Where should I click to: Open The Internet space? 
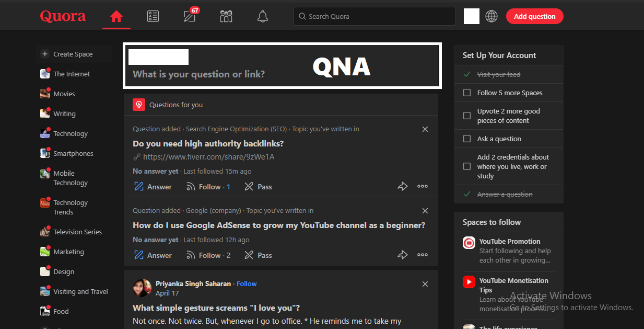(72, 74)
